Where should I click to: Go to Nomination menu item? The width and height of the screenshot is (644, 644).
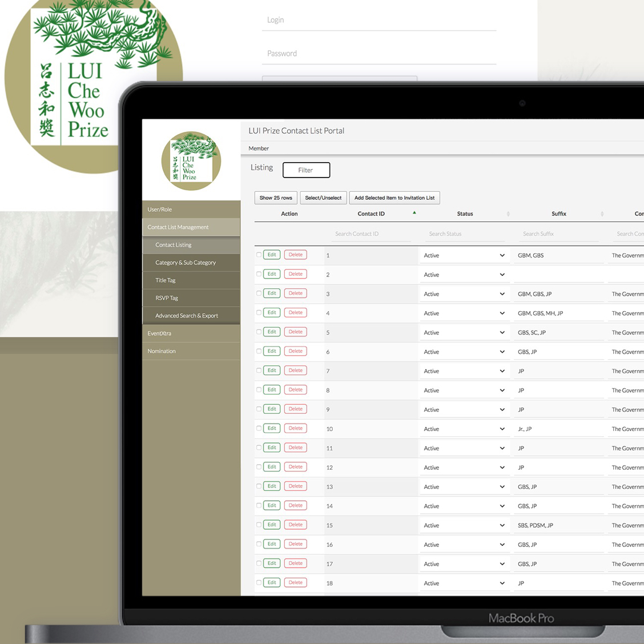191,351
